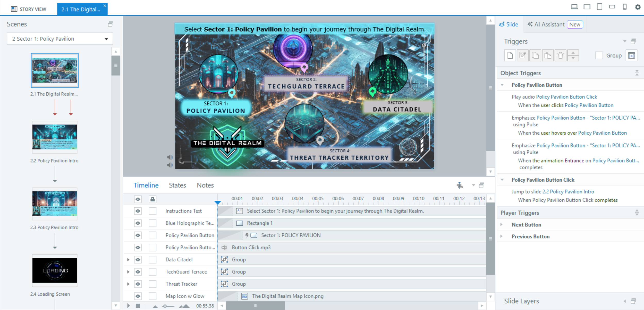Hide the Instructions Text layer
This screenshot has height=310, width=644.
point(138,211)
